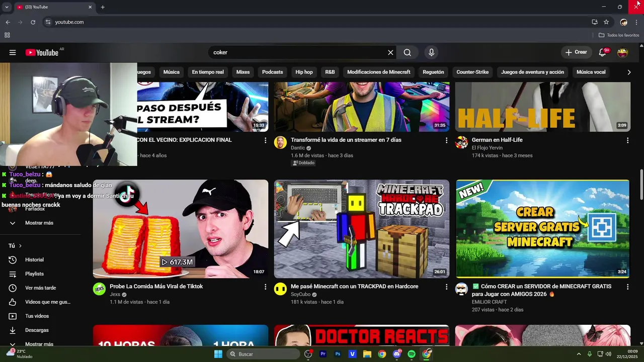Open Todos los favoritos bookmarks folder
The width and height of the screenshot is (644, 362).
click(619, 35)
